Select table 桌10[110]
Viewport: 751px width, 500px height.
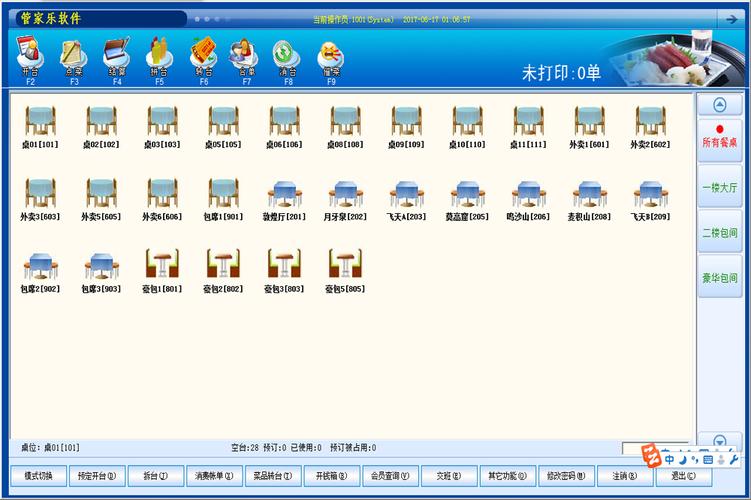pos(467,127)
